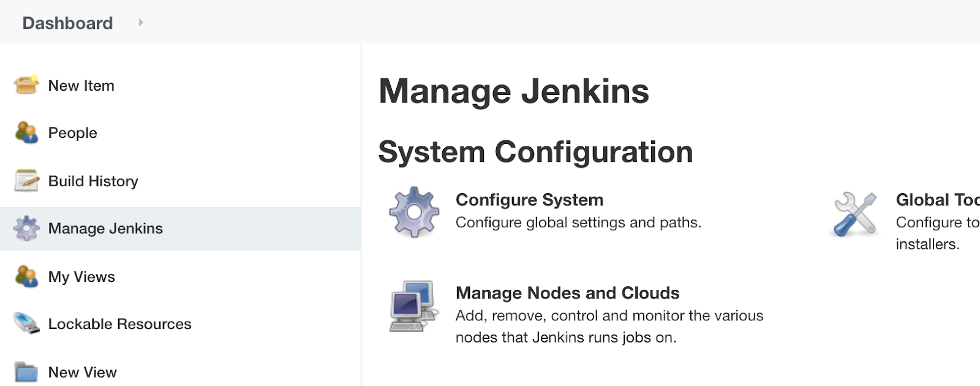This screenshot has width=980, height=386.
Task: Click the New Item box icon
Action: pyautogui.click(x=26, y=85)
